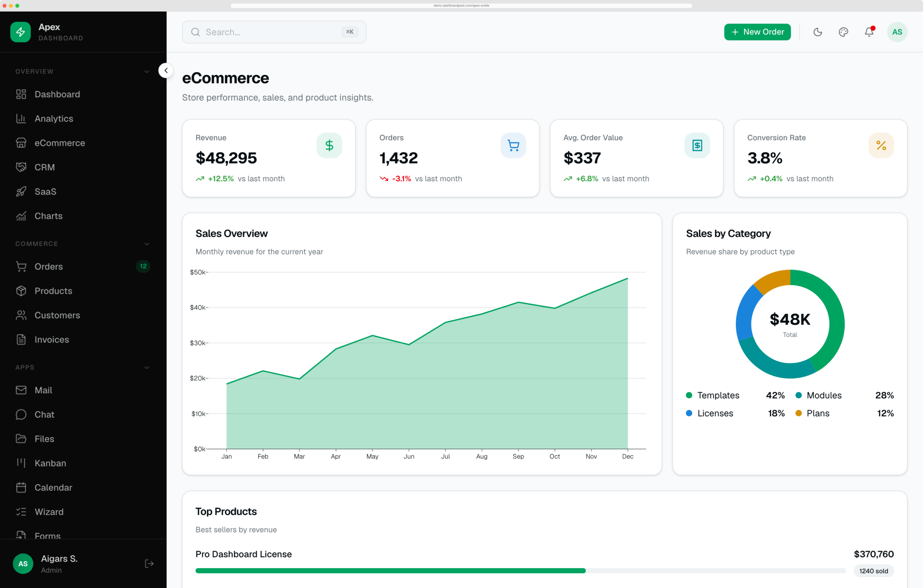Click the 1240 sold badge
Image resolution: width=923 pixels, height=588 pixels.
coord(874,571)
